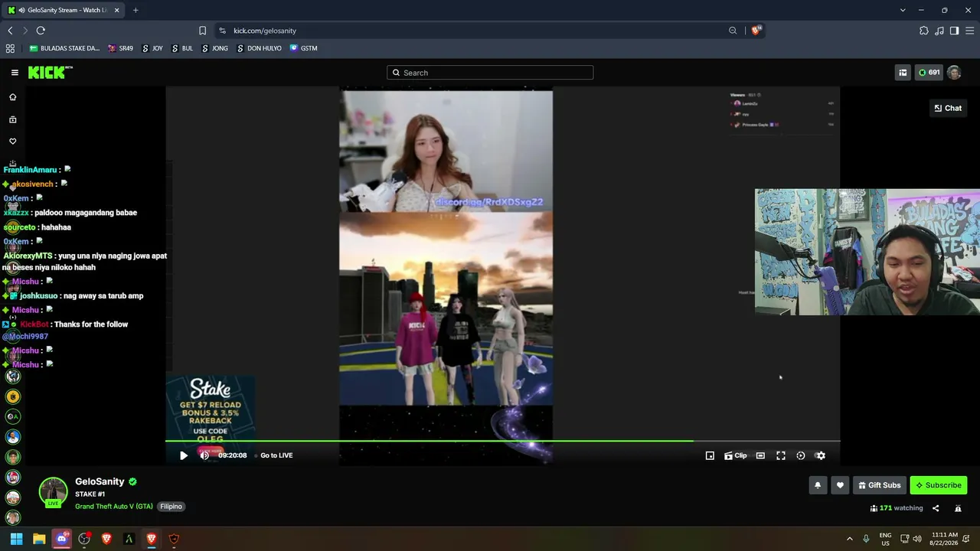Open Discord from the taskbar

pos(62,539)
